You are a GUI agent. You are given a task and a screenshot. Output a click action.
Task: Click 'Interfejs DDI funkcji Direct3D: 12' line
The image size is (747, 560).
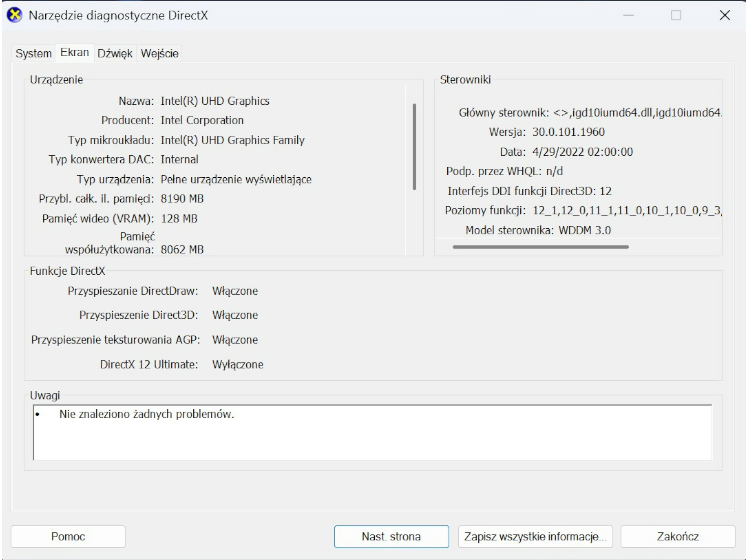click(529, 191)
